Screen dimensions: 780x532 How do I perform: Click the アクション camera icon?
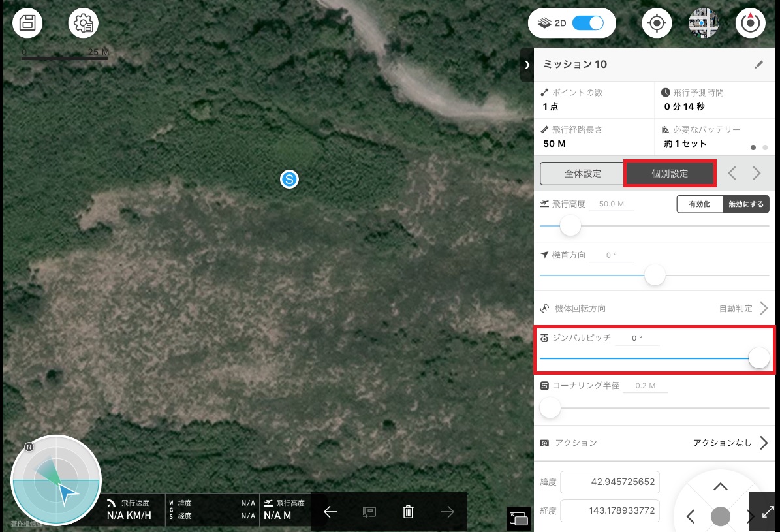[x=545, y=443]
